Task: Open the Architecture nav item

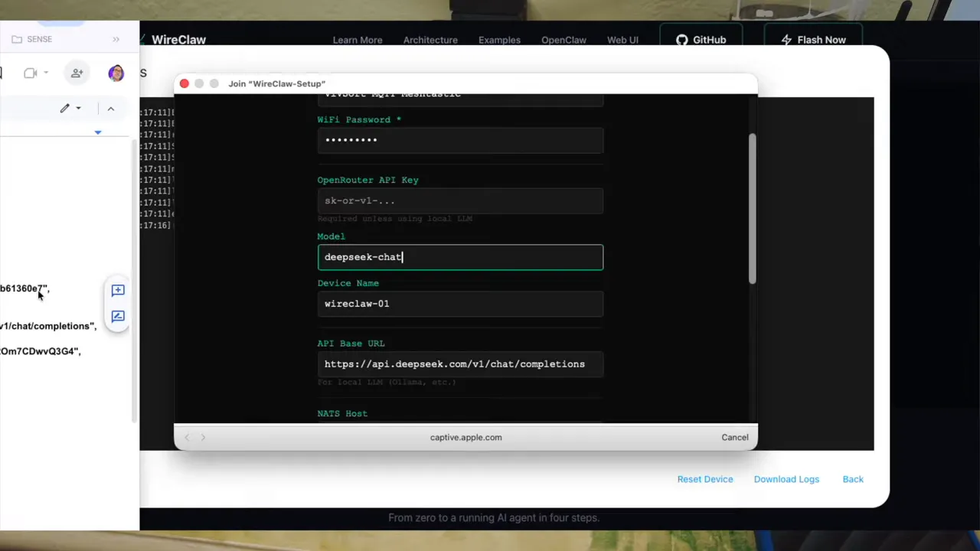Action: [430, 40]
